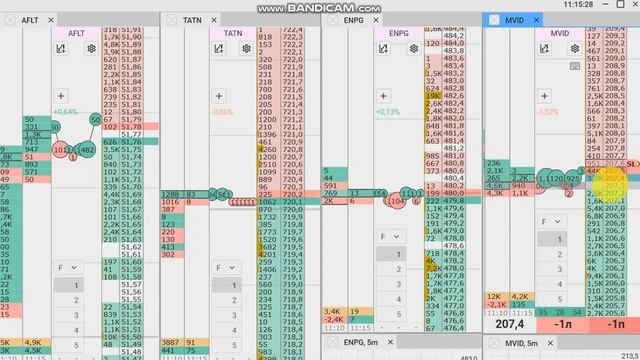Open settings gear in AFLT panel
This screenshot has width=640, height=360.
91,49
